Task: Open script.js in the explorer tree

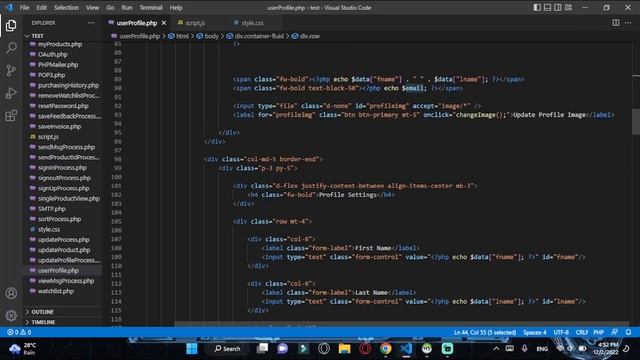Action: pyautogui.click(x=48, y=137)
